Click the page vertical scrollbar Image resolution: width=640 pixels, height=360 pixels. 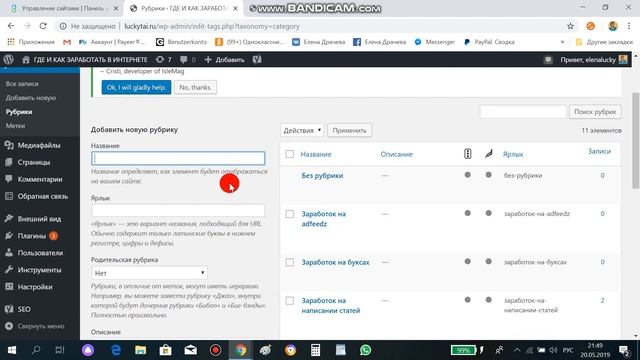point(636,140)
